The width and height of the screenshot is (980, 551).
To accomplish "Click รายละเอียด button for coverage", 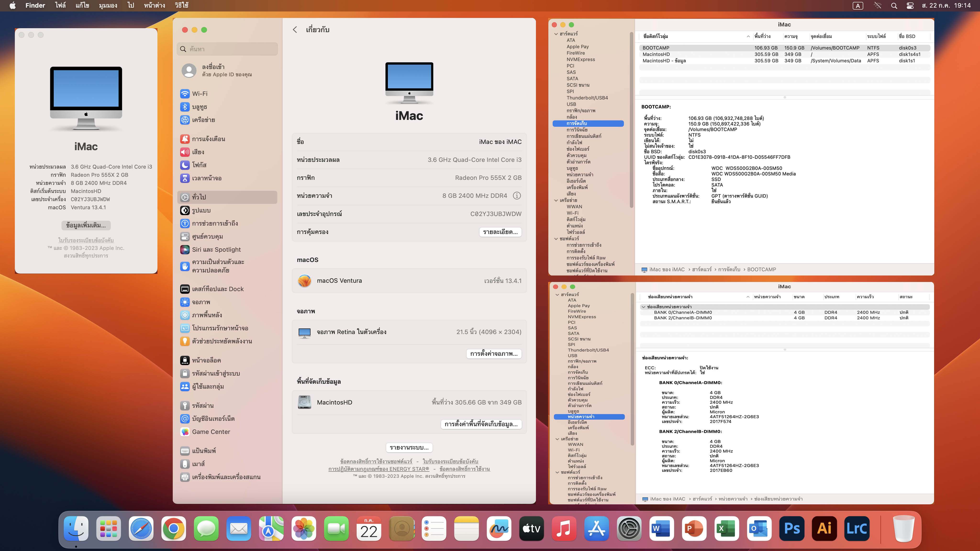I will point(500,232).
